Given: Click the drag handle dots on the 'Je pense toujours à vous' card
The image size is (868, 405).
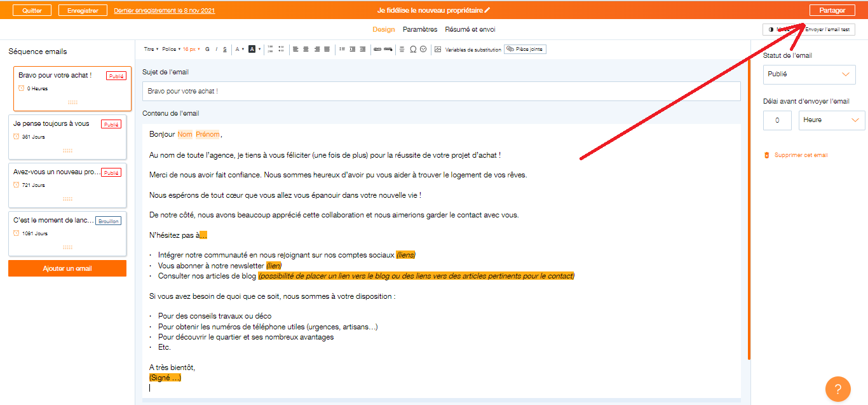Looking at the screenshot, I should point(67,151).
